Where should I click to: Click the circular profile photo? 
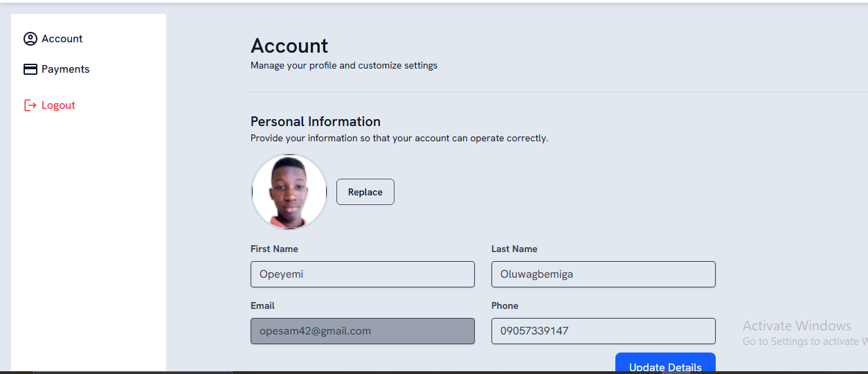tap(289, 192)
